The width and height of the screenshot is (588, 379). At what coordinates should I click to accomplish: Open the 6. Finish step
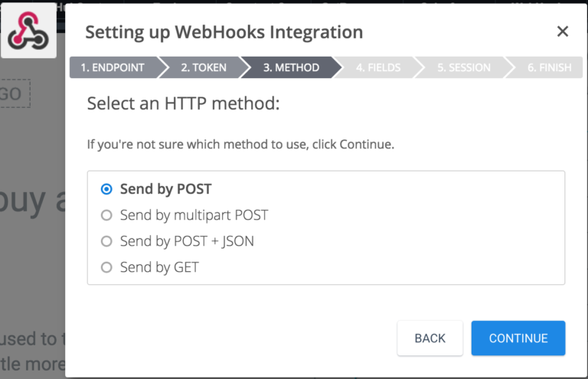[549, 67]
